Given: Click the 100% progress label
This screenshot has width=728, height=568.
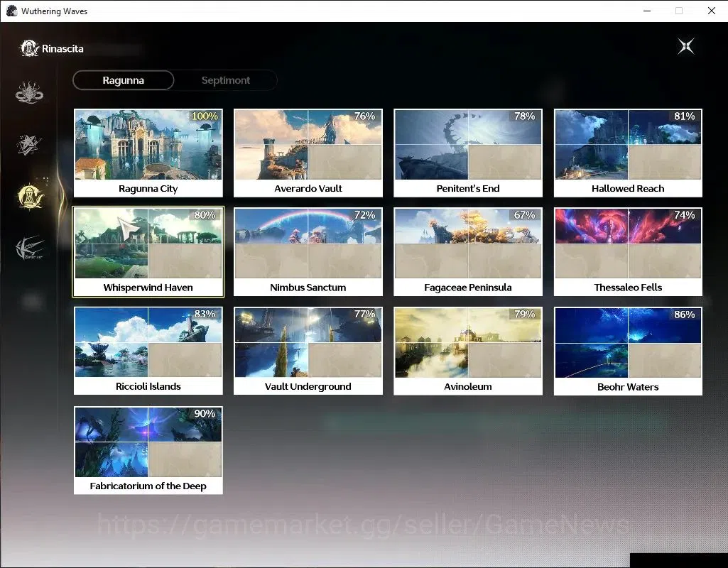Looking at the screenshot, I should pyautogui.click(x=205, y=116).
